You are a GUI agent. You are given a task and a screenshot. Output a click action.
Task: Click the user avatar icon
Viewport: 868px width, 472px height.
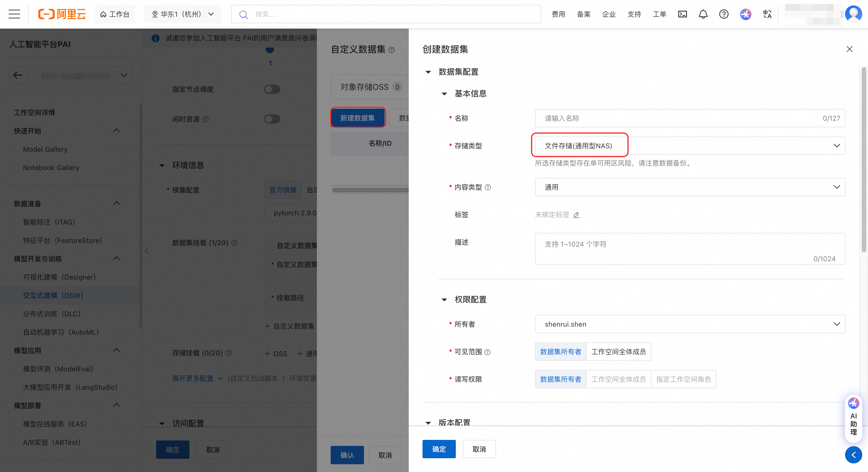pyautogui.click(x=854, y=14)
